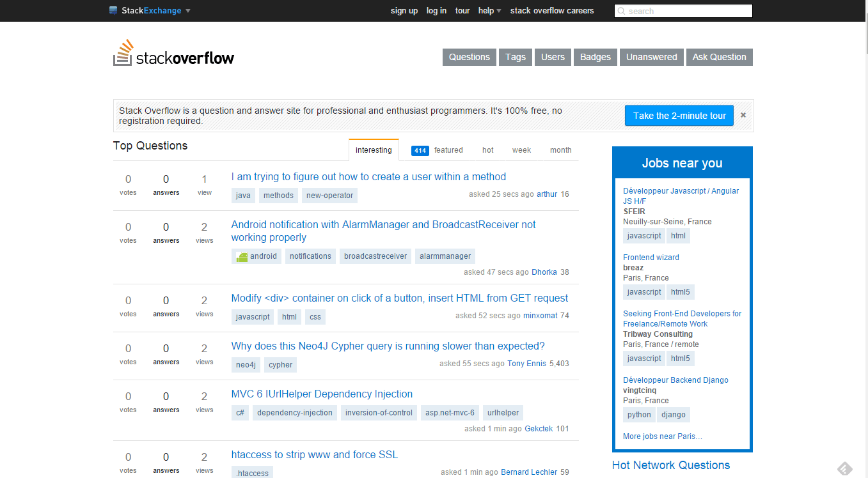Open user profile Dhorka

[x=544, y=272]
